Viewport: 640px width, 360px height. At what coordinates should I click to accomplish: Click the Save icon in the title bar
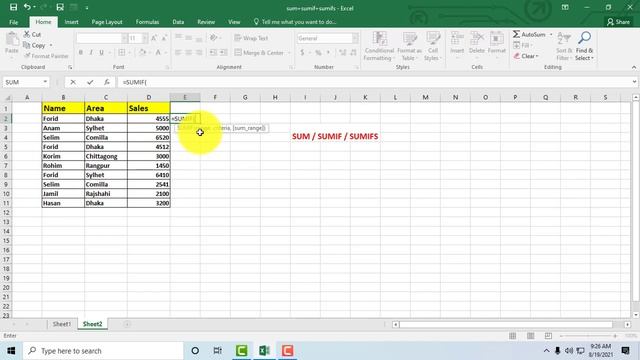point(13,7)
